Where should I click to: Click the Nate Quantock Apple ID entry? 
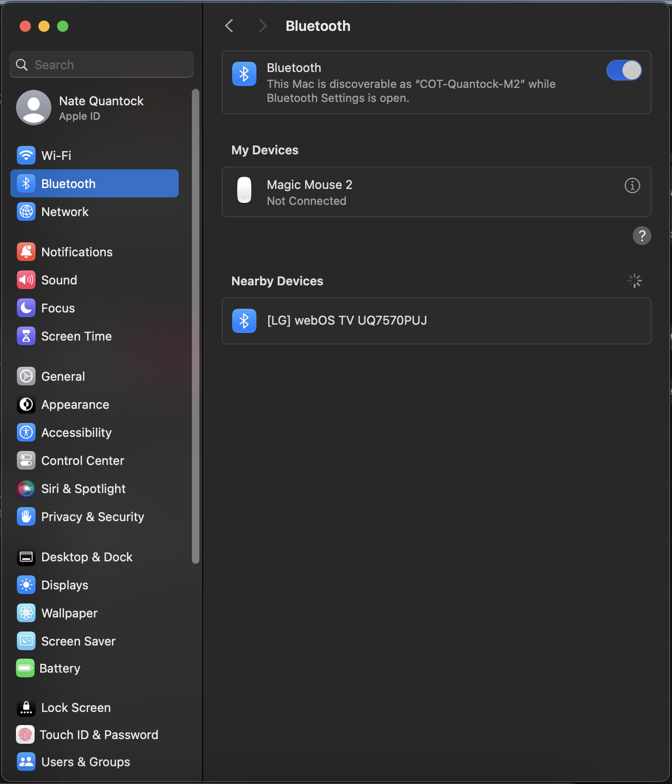pyautogui.click(x=101, y=108)
